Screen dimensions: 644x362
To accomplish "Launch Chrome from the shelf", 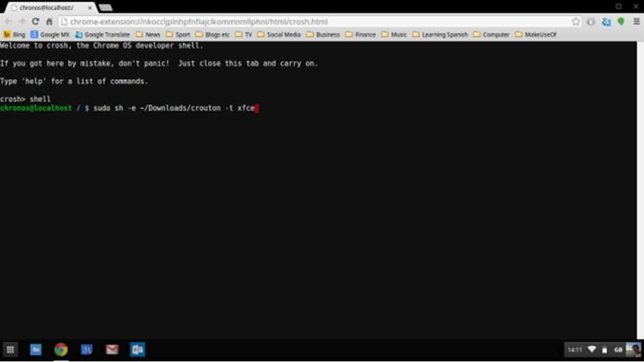I will point(61,349).
